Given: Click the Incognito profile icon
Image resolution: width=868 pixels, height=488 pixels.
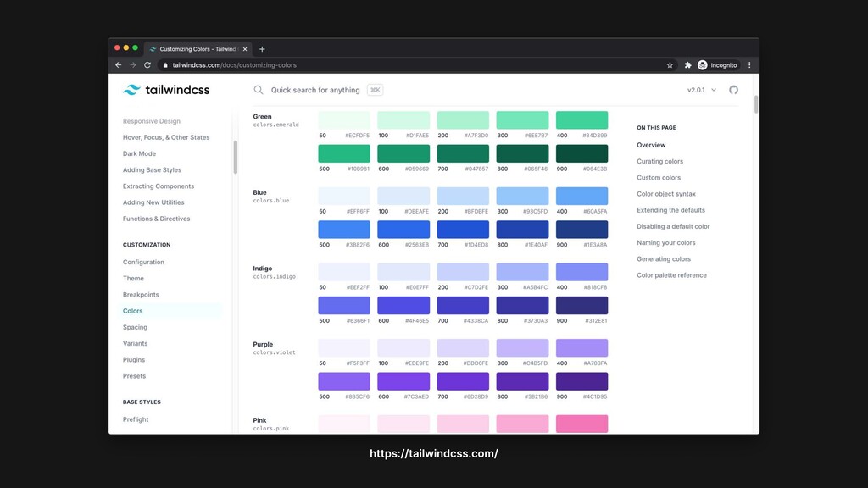Looking at the screenshot, I should (703, 65).
